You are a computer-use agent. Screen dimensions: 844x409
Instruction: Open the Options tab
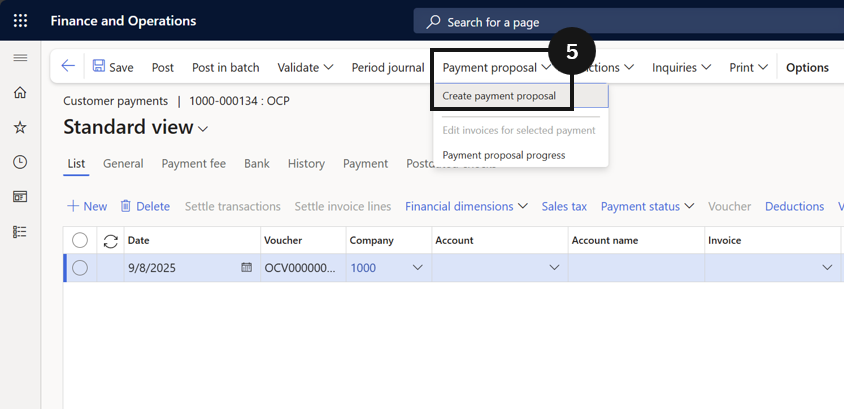pyautogui.click(x=807, y=67)
